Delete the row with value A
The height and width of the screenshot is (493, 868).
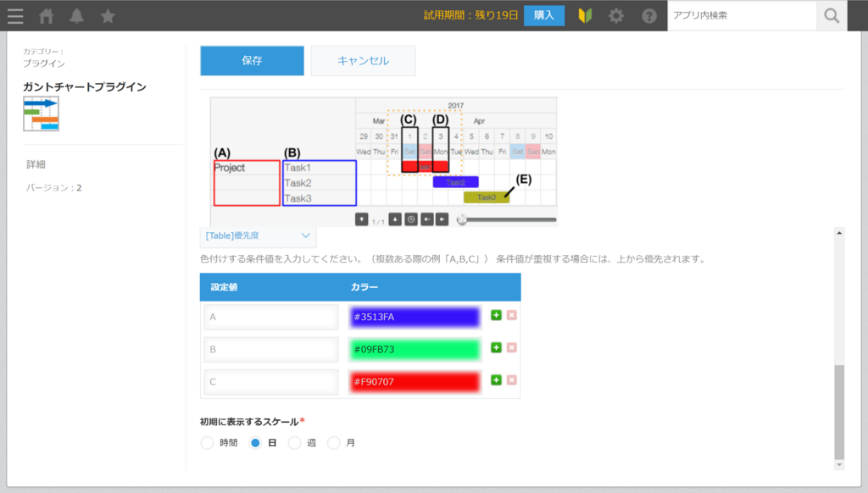coord(511,315)
